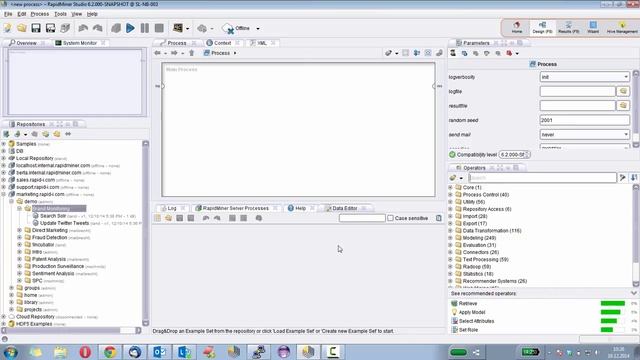Open a process with folder icon
The image size is (640, 360).
tap(22, 28)
